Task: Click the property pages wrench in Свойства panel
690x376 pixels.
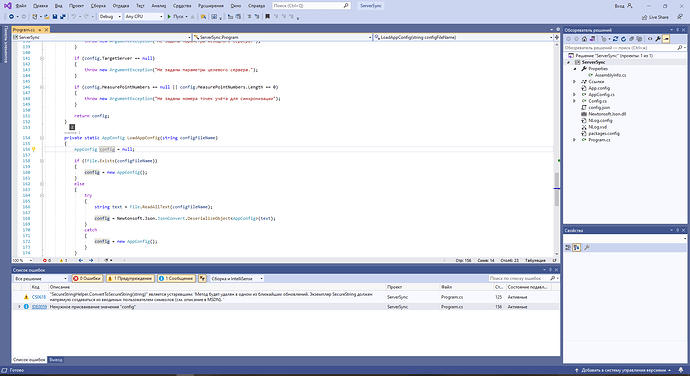Action: [587, 248]
